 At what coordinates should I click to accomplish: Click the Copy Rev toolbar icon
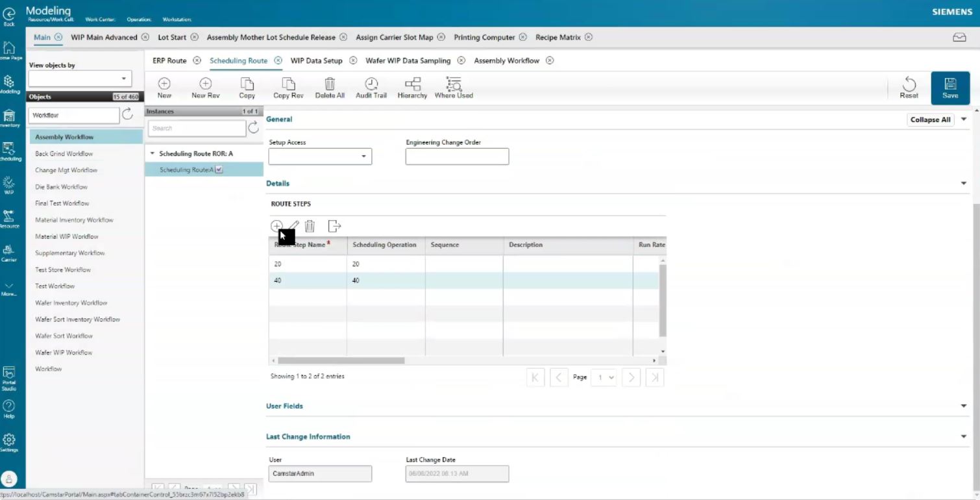pyautogui.click(x=288, y=84)
